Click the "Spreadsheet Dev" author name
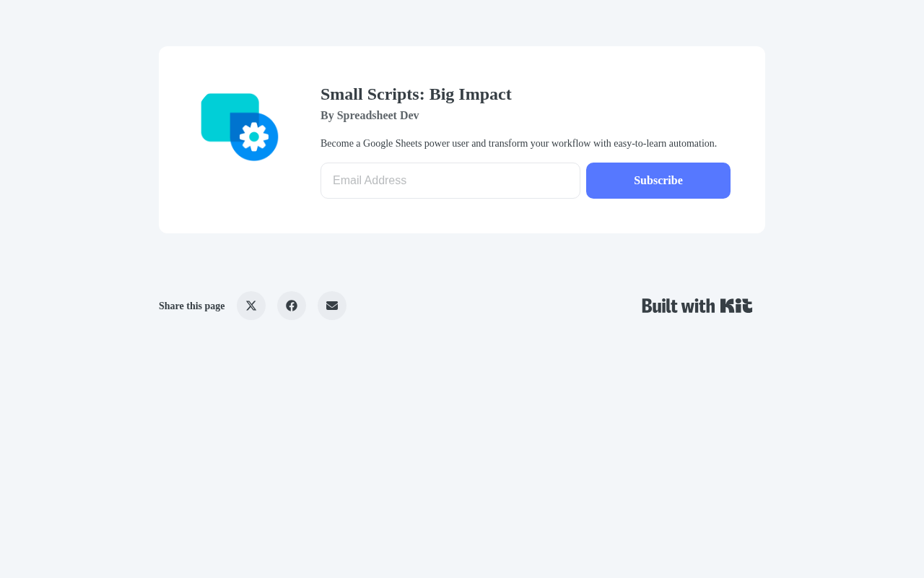The height and width of the screenshot is (578, 924). pos(378,116)
